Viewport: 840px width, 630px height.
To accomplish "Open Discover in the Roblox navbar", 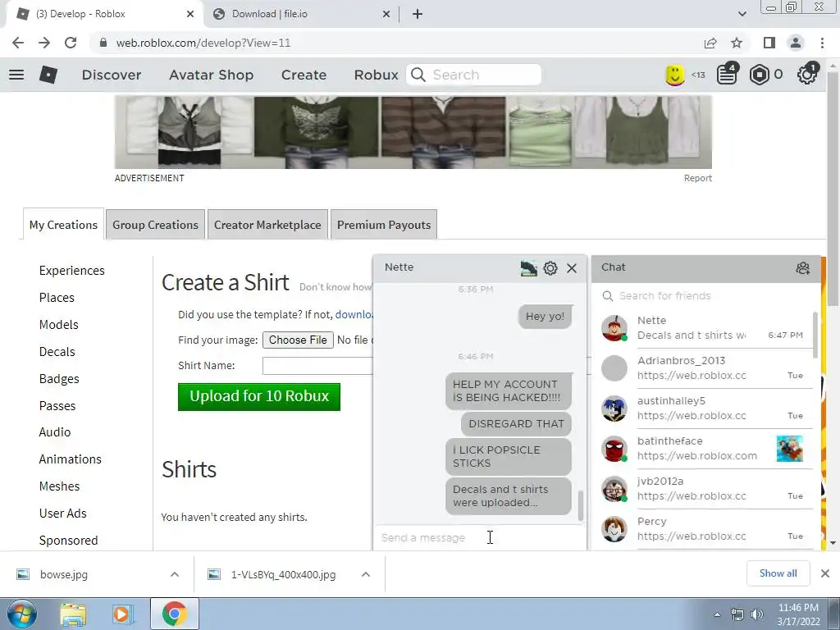I will [x=112, y=75].
